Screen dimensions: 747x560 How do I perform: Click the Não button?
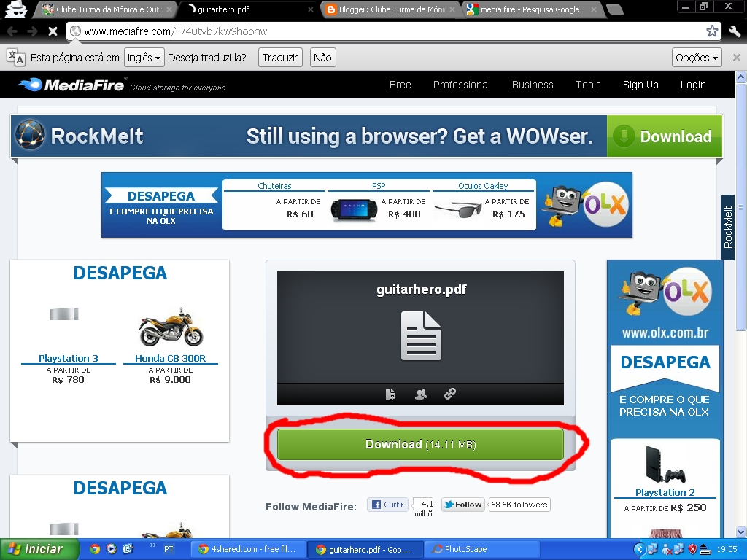pos(322,58)
